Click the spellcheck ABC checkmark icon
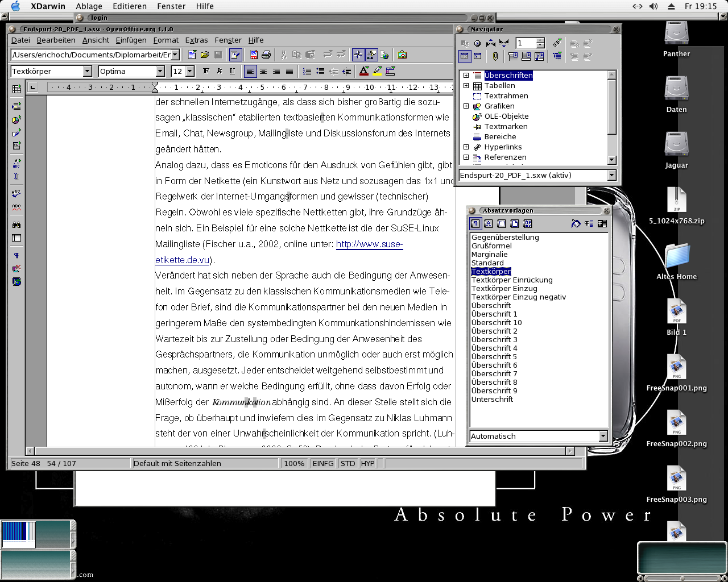 pos(16,194)
